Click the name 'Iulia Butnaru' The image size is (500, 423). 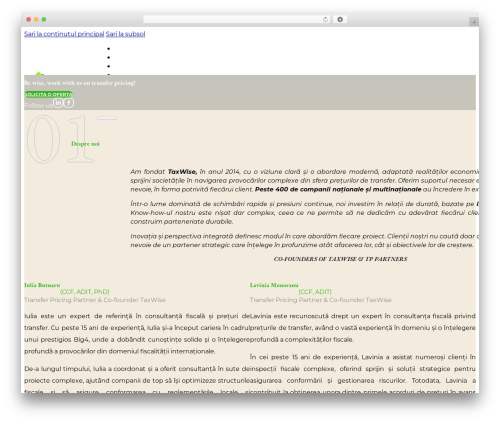click(42, 285)
